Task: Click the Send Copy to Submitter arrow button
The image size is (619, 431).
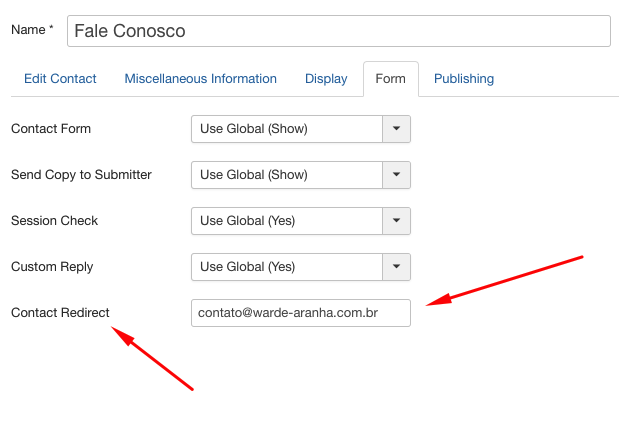Action: pos(397,175)
